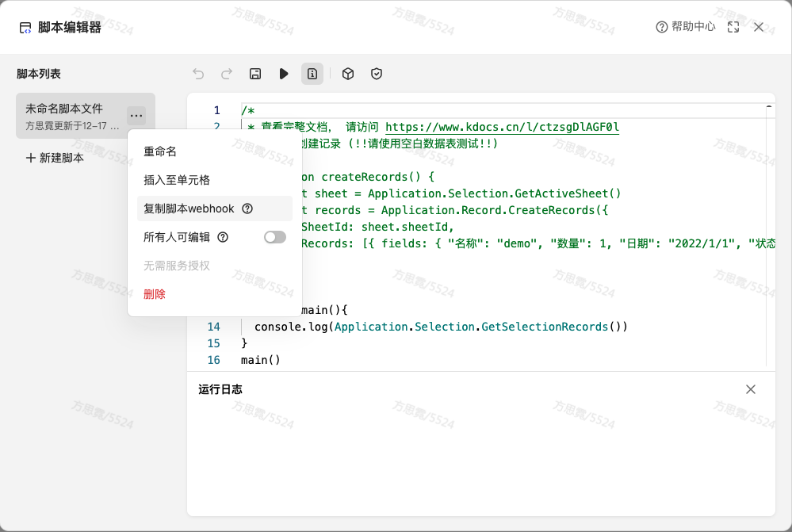Click the redo arrow in the toolbar
Image resolution: width=792 pixels, height=532 pixels.
227,74
